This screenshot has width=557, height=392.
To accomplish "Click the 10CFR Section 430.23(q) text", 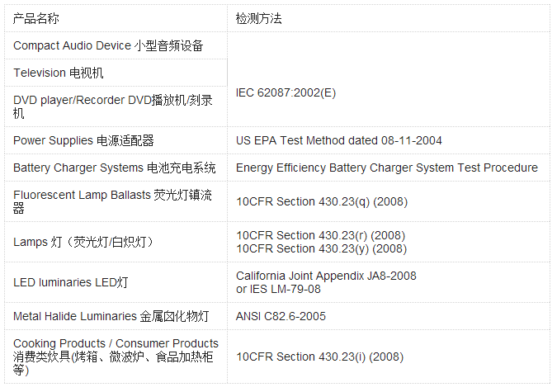I will point(321,201).
